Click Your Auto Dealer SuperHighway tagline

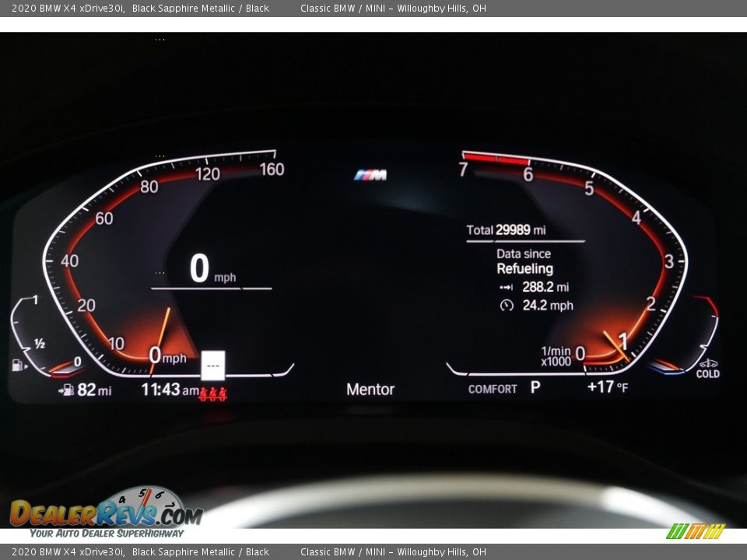[107, 533]
